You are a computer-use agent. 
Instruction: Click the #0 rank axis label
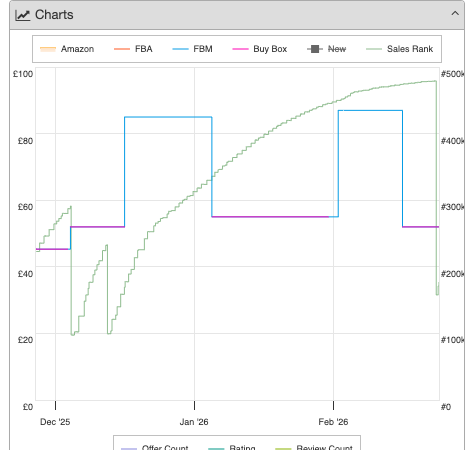pyautogui.click(x=446, y=407)
